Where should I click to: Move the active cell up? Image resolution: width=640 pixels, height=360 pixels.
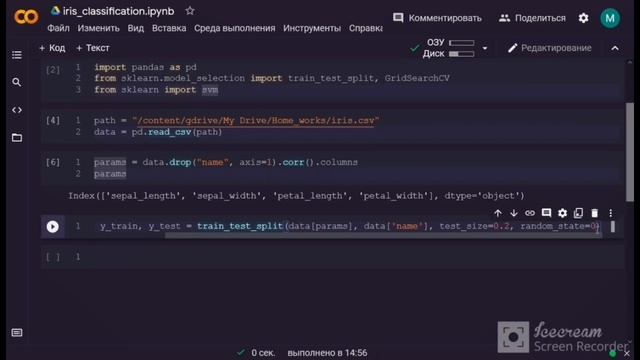coord(498,213)
